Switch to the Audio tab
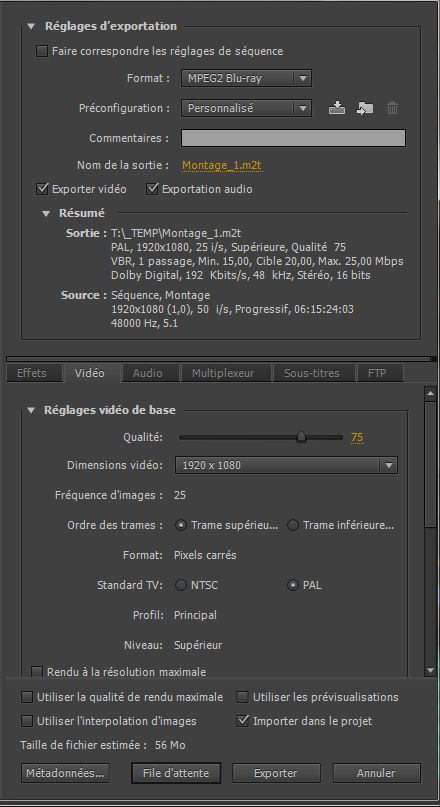Image resolution: width=440 pixels, height=807 pixels. (x=148, y=373)
